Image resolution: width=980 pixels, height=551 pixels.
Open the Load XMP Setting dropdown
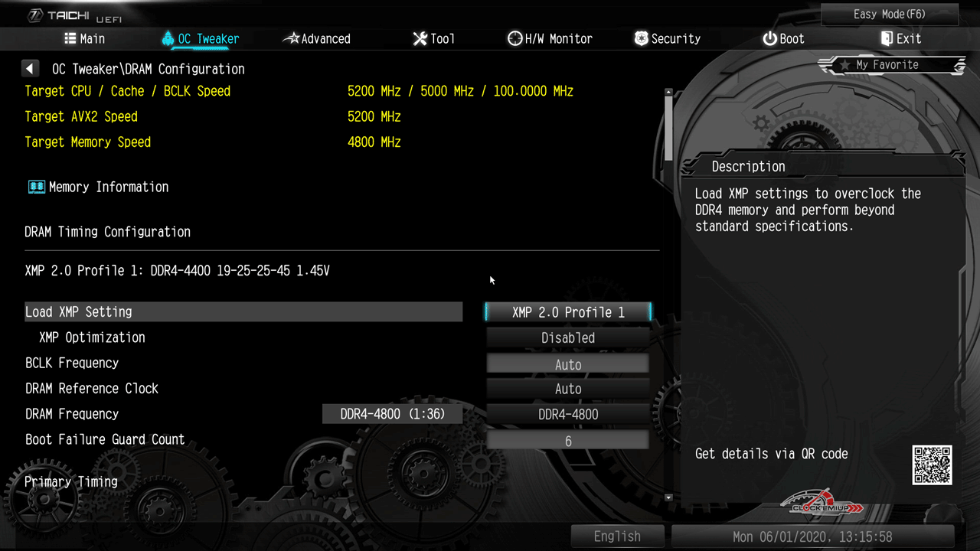pyautogui.click(x=567, y=312)
